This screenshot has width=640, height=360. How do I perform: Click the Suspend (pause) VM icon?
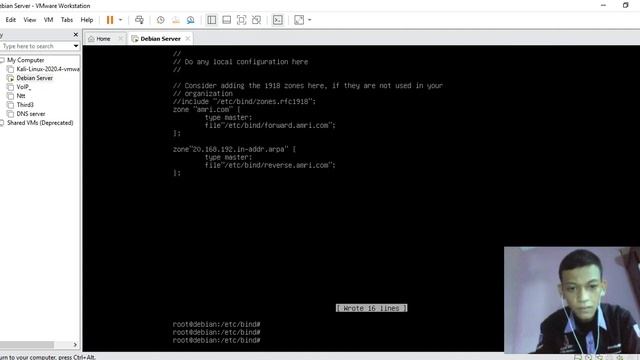click(x=110, y=20)
